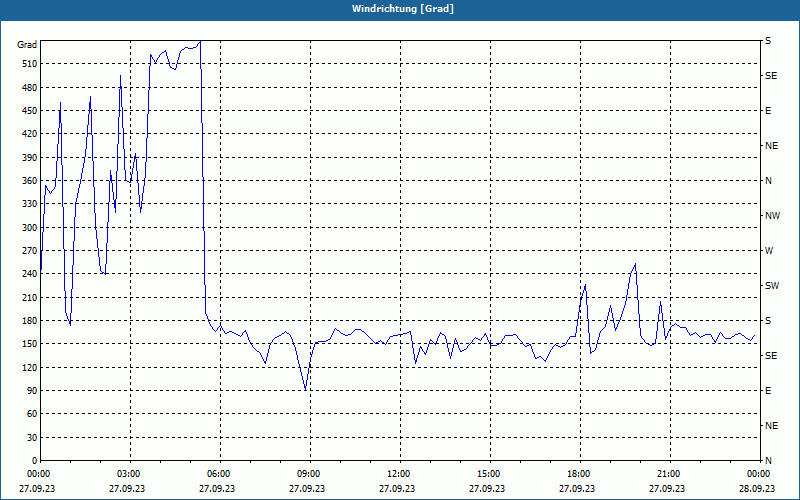800x500 pixels.
Task: Pick the 390 tick label
Action: coord(30,158)
